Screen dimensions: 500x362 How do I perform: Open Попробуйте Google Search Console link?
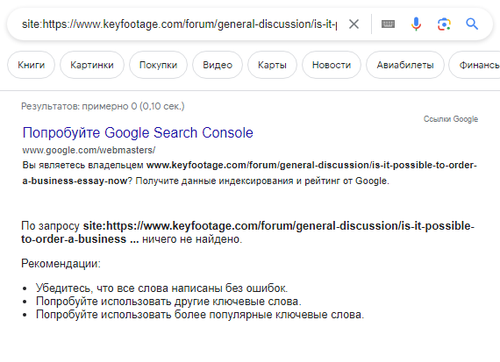click(x=138, y=133)
